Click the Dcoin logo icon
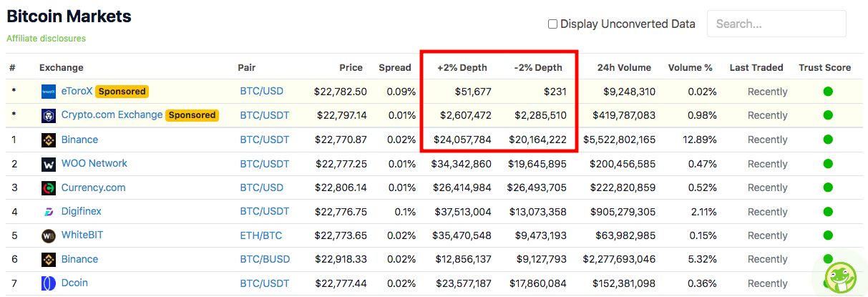868x297 pixels. (48, 283)
